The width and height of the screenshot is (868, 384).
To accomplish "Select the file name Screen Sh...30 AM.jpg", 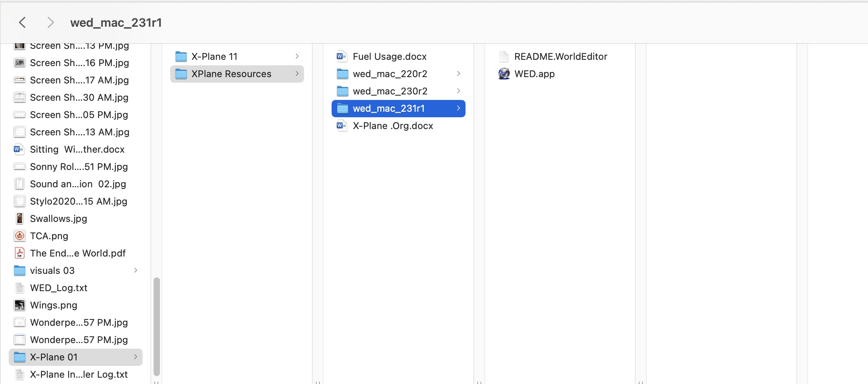I will (x=79, y=97).
